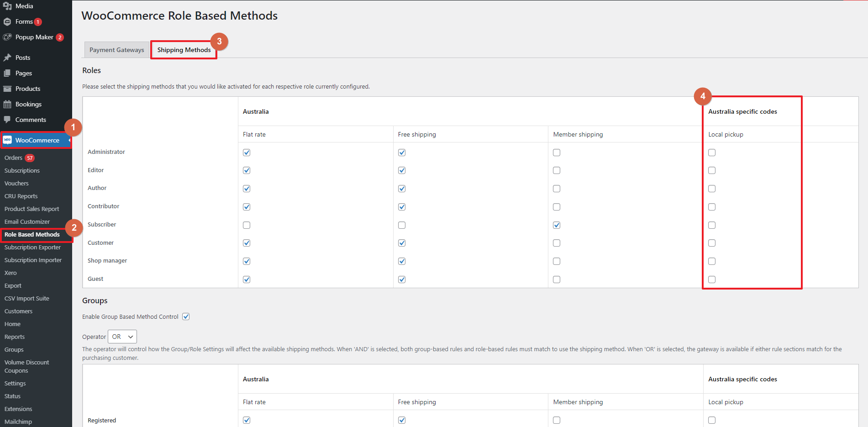Open Product Sales Report
Image resolution: width=868 pixels, height=427 pixels.
click(32, 209)
